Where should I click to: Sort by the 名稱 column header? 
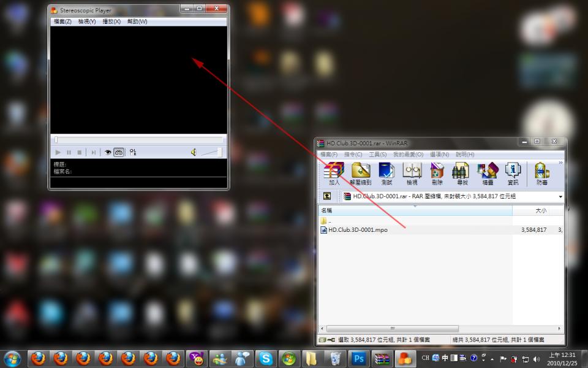click(x=415, y=210)
